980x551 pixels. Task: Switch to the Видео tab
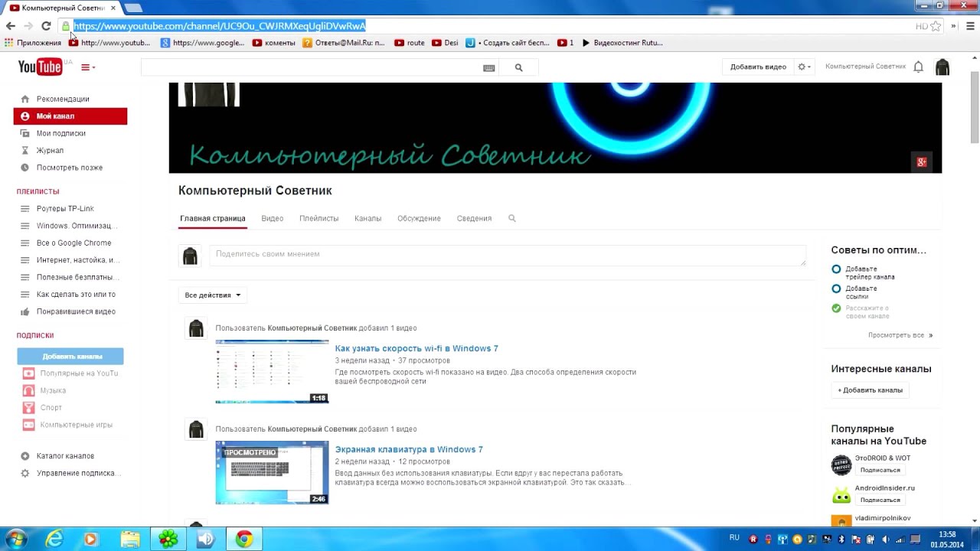tap(272, 218)
